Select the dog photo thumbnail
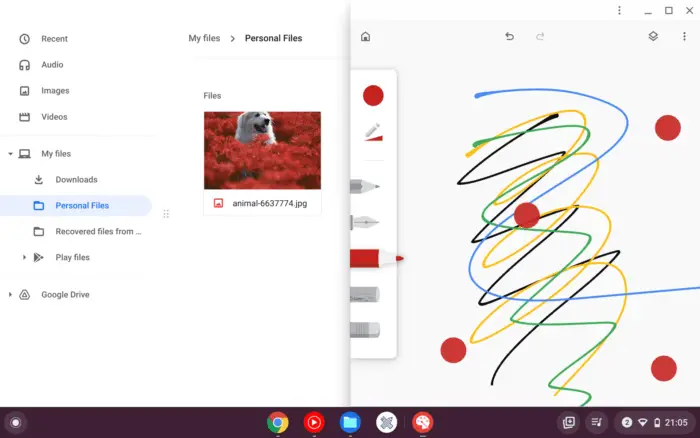The height and width of the screenshot is (438, 700). (x=262, y=150)
